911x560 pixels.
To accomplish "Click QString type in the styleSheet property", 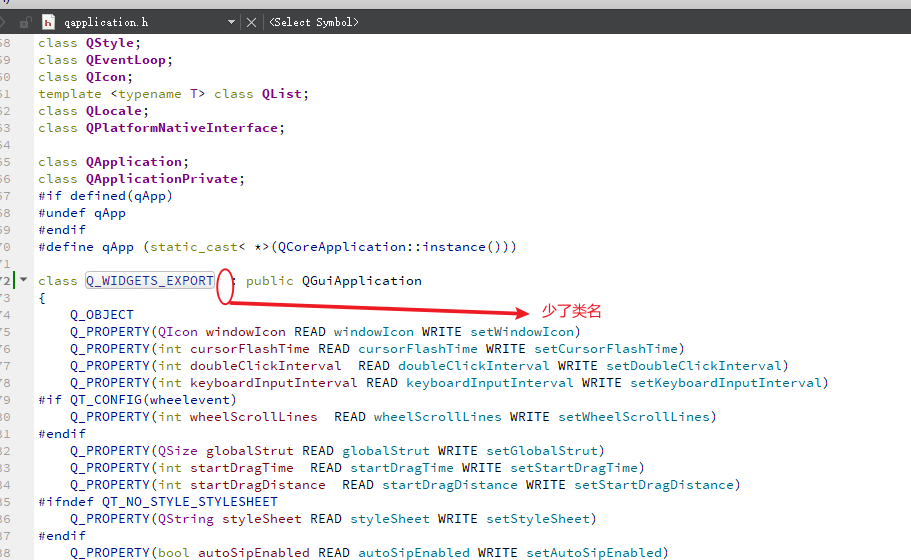I will click(x=185, y=519).
